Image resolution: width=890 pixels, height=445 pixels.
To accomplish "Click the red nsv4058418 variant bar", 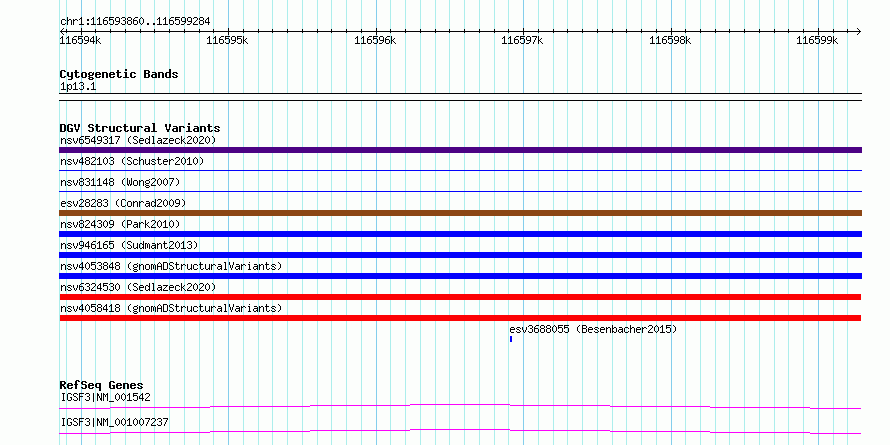I will [460, 318].
